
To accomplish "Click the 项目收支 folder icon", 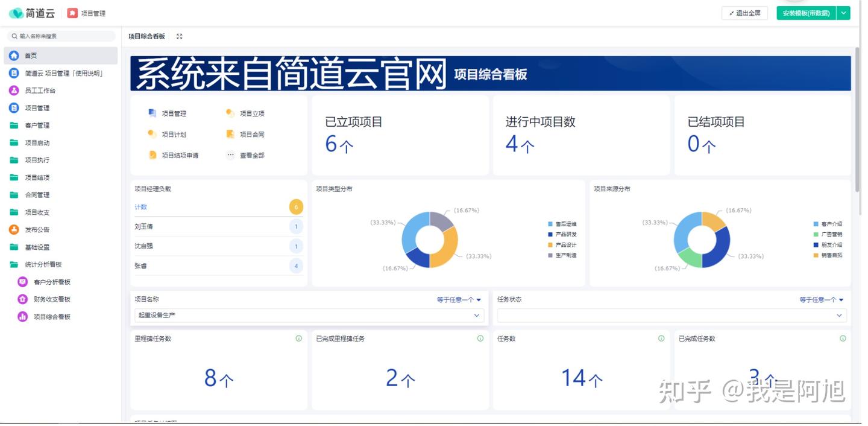I will click(x=14, y=212).
